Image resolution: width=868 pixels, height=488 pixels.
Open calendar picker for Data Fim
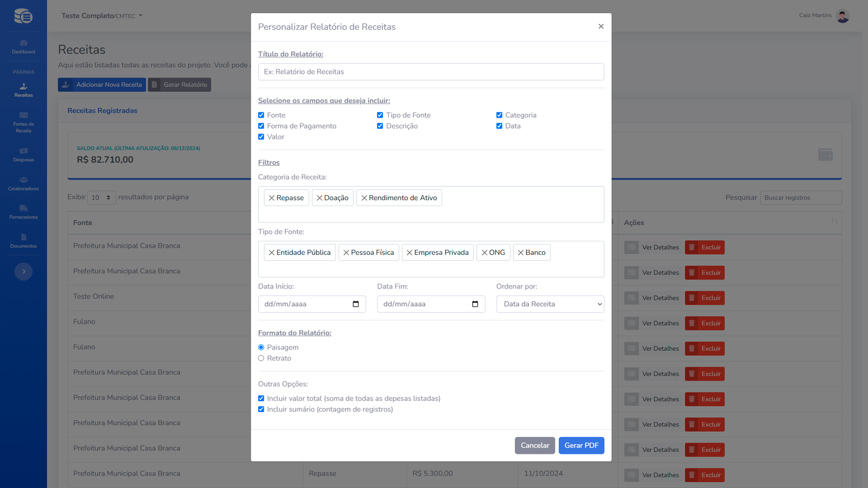pos(475,304)
